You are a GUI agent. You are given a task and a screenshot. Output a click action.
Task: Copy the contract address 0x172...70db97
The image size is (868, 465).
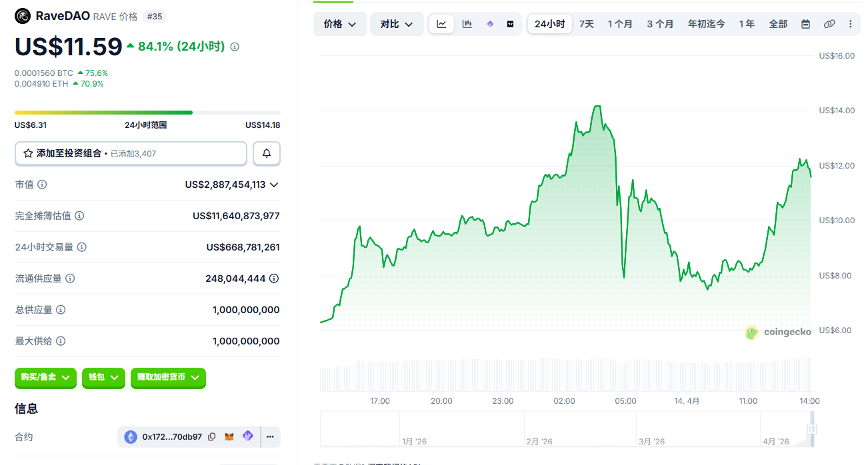tap(212, 437)
